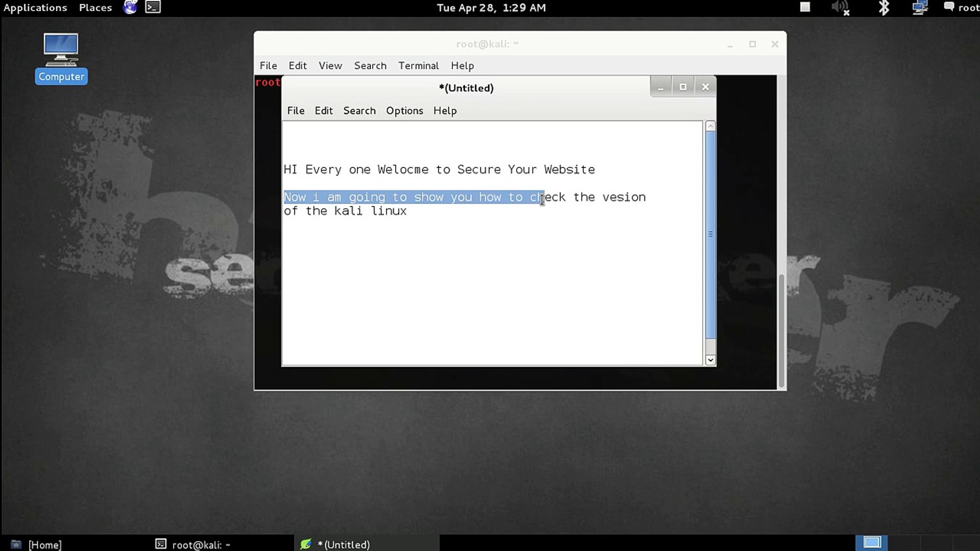Click the recording indicator square in top panel

805,7
